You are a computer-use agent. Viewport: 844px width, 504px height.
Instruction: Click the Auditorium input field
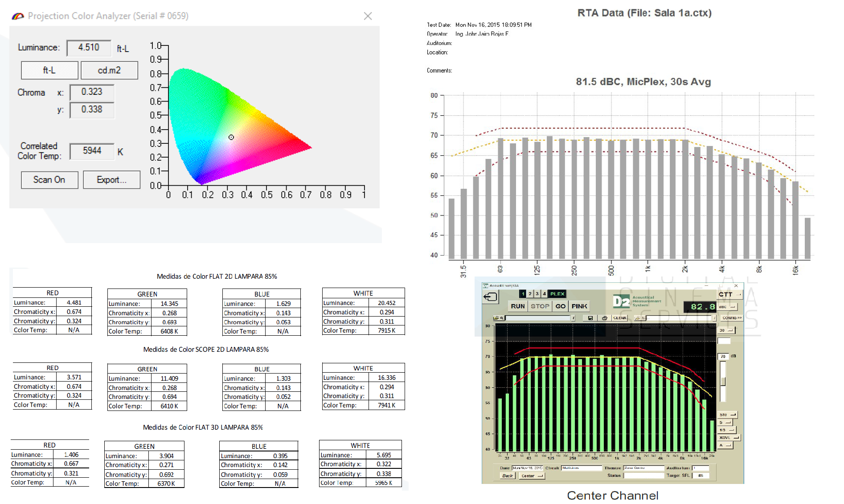701,468
